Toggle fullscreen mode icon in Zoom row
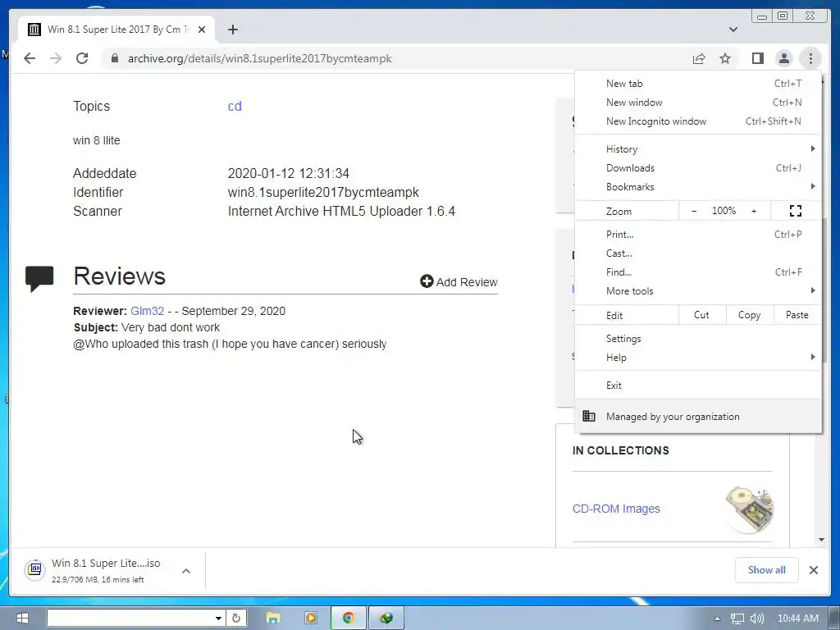 pos(796,211)
